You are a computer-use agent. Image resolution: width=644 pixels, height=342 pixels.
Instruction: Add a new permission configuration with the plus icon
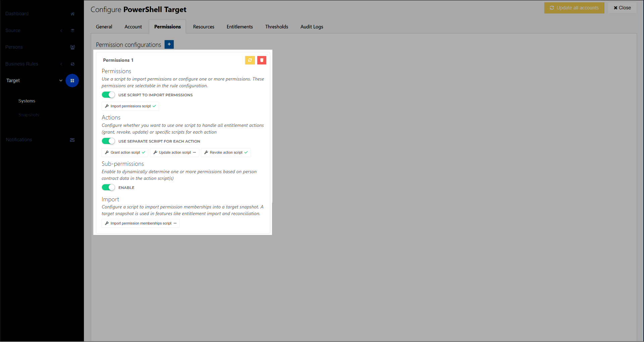(169, 44)
